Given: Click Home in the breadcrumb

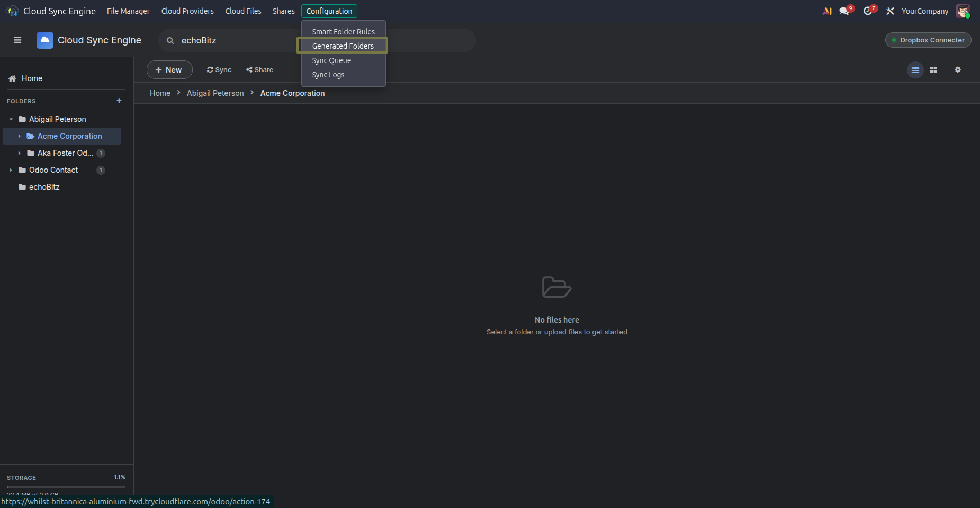Looking at the screenshot, I should tap(160, 93).
